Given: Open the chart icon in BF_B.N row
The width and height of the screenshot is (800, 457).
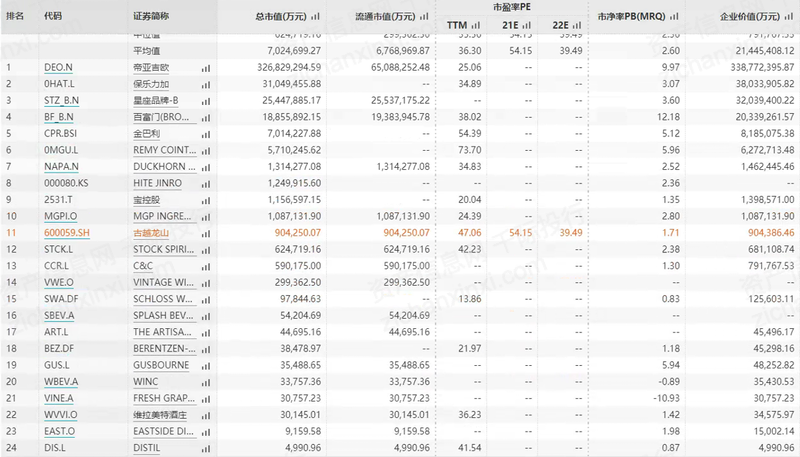Looking at the screenshot, I should tap(206, 118).
